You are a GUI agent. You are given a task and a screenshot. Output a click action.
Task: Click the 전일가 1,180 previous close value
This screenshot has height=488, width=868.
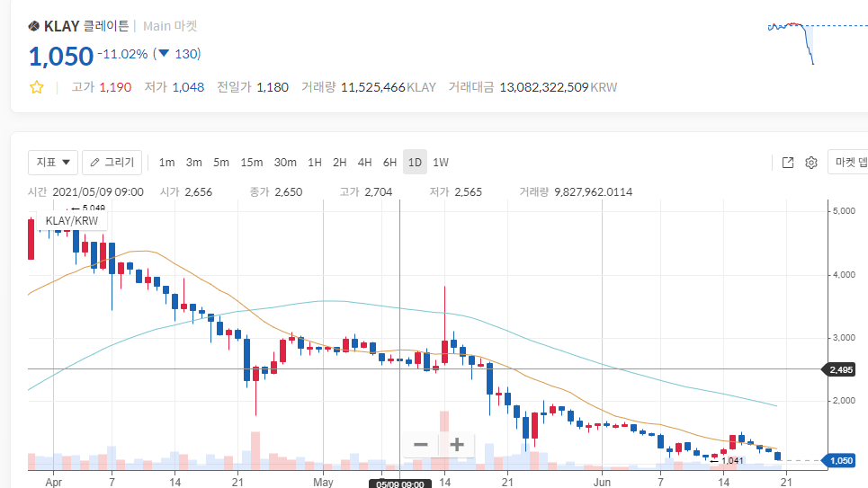[x=253, y=87]
